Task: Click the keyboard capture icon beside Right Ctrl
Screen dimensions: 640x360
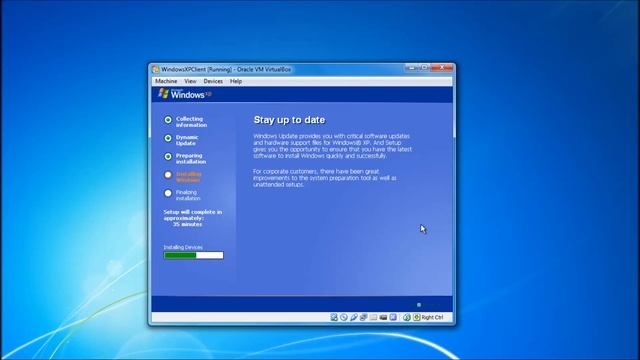Action: [417, 317]
